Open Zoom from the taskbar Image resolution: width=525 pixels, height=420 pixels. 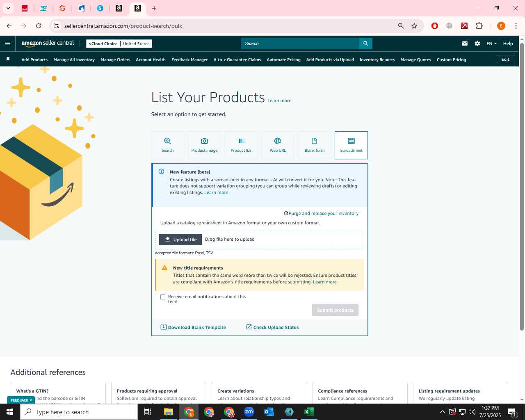(249, 412)
